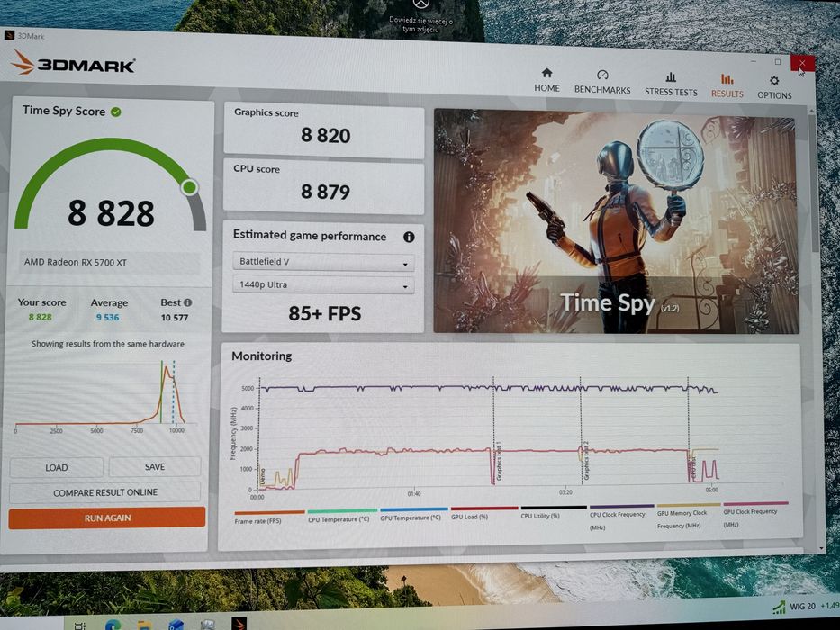
Task: Click the green validation checkmark by Time Spy Score
Action: click(x=116, y=112)
